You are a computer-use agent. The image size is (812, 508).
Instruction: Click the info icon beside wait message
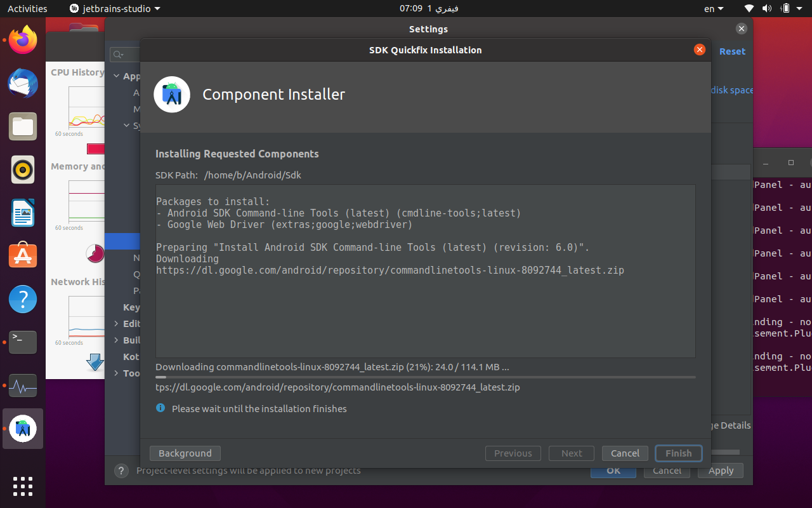pyautogui.click(x=160, y=408)
